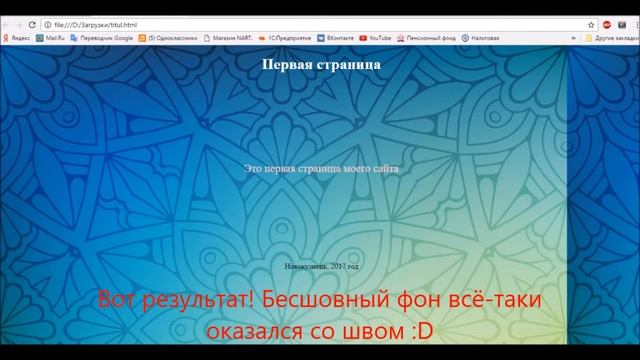The width and height of the screenshot is (640, 360).
Task: Click the heading Первая страница
Action: (321, 64)
